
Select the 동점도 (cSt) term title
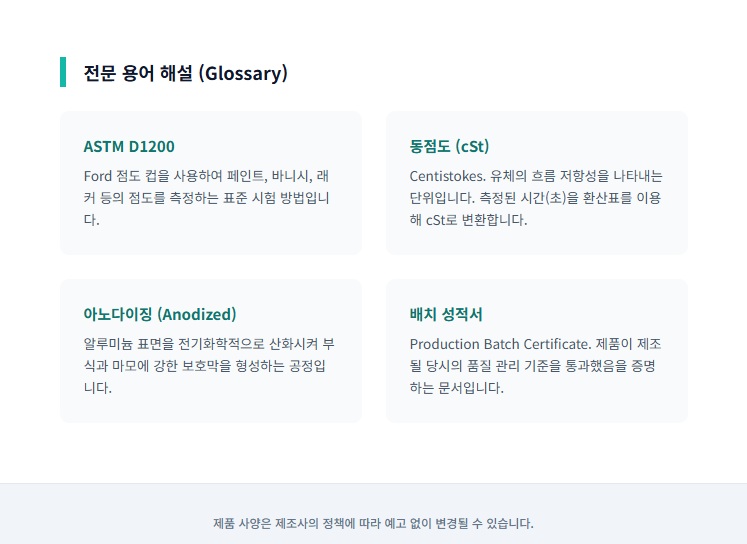[449, 146]
